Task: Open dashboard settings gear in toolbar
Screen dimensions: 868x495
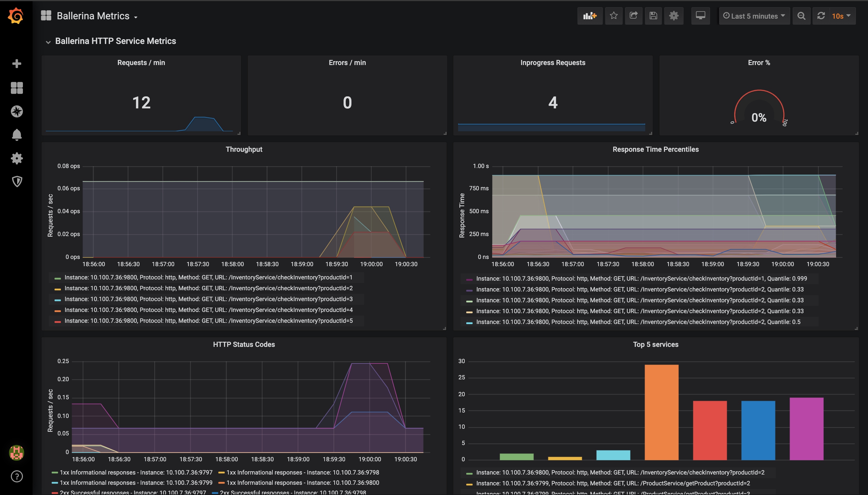Action: 673,16
